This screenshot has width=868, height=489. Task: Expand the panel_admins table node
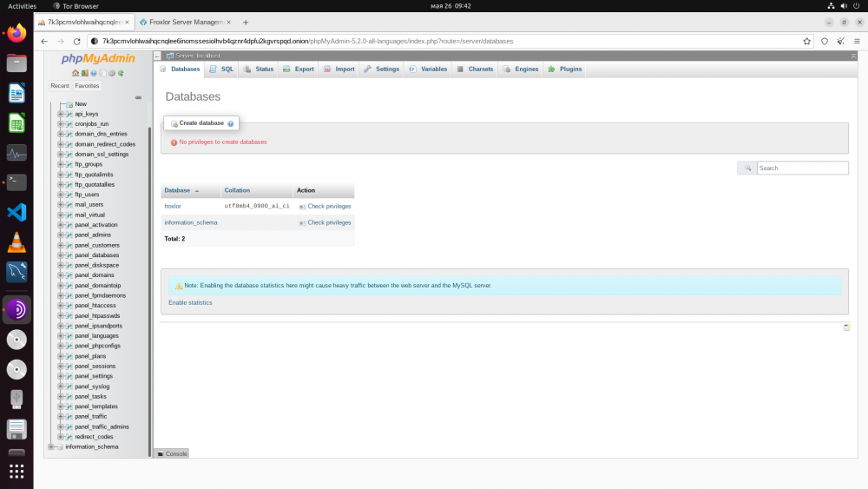point(61,235)
